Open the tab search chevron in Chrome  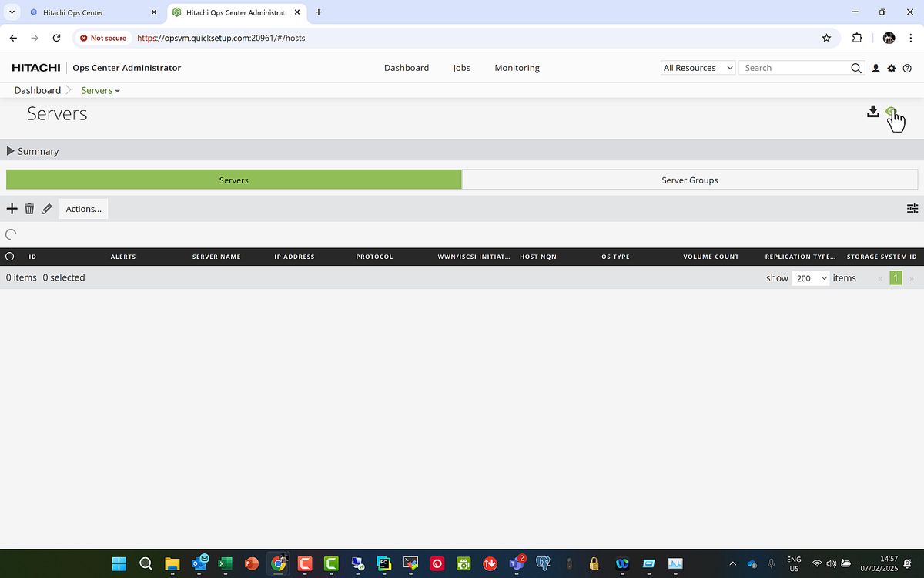click(12, 12)
